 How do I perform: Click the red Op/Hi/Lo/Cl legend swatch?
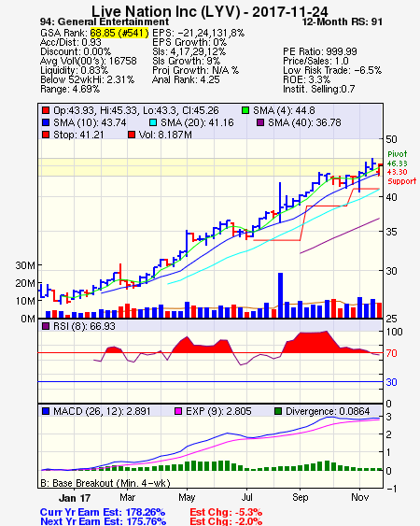point(46,110)
